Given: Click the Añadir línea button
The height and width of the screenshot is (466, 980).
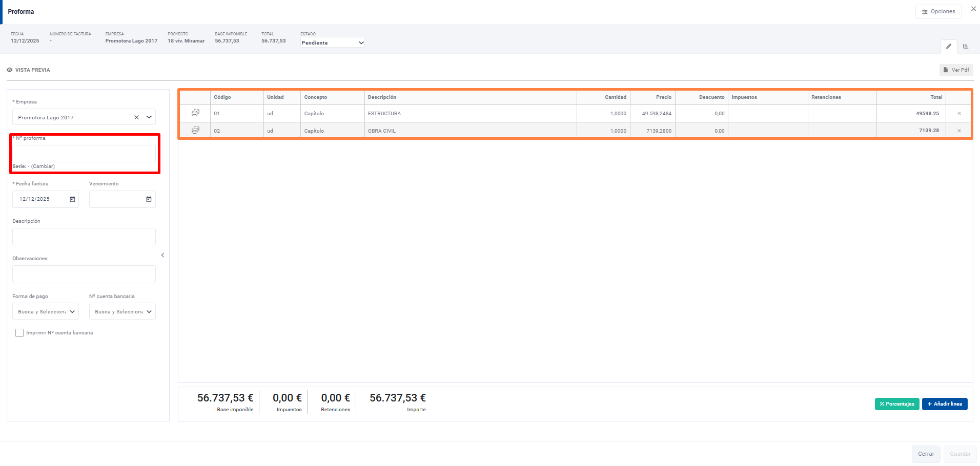Looking at the screenshot, I should click(x=944, y=404).
